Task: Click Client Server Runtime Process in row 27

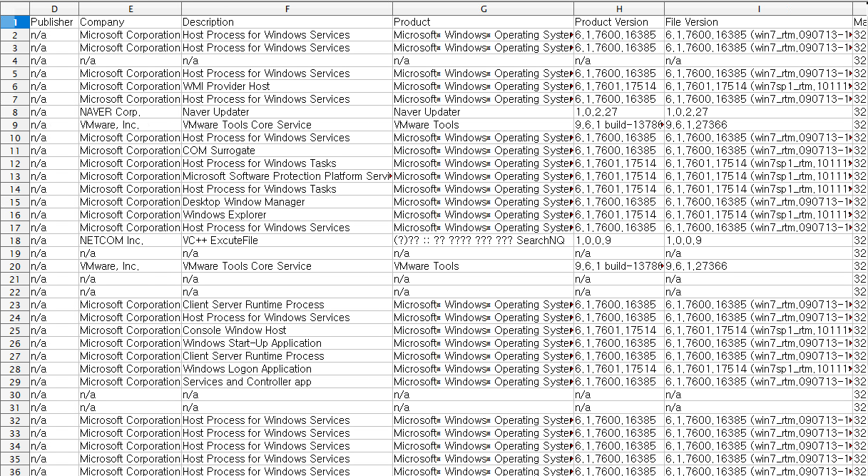Action: point(287,356)
